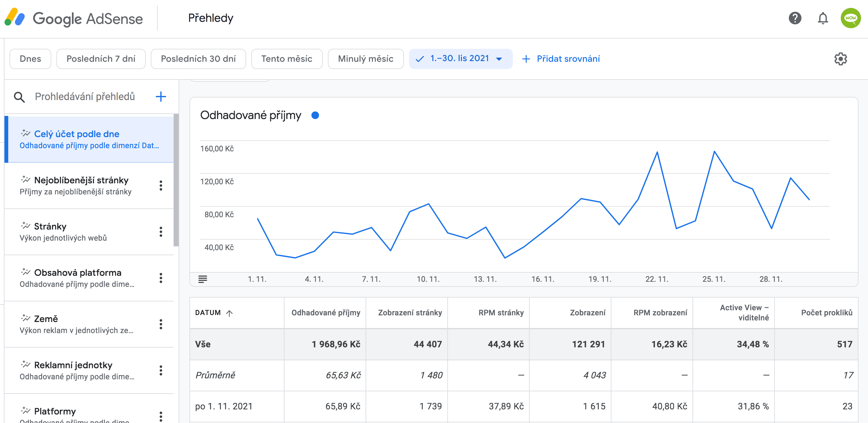Click the Přehledy page title
The image size is (868, 423).
tap(211, 18)
